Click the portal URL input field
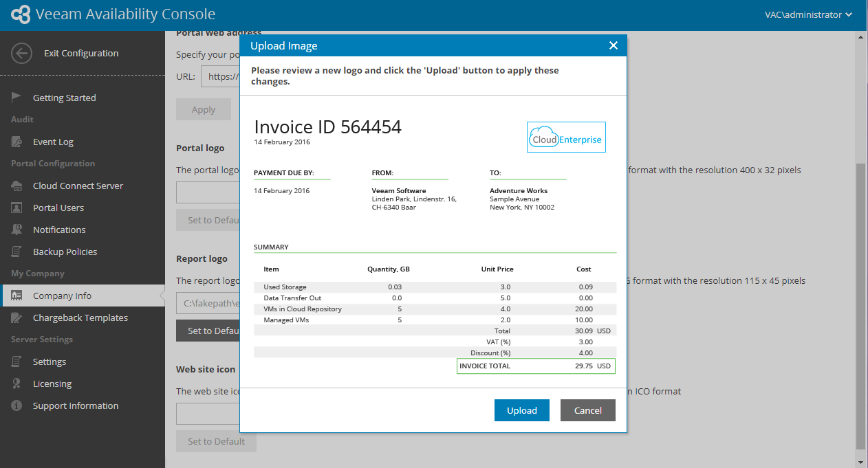The image size is (868, 468). click(x=220, y=76)
